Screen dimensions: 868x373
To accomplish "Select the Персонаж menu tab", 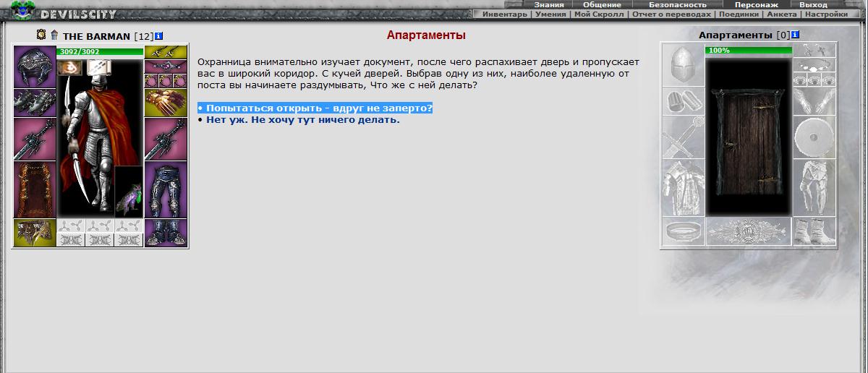I will pos(757,4).
